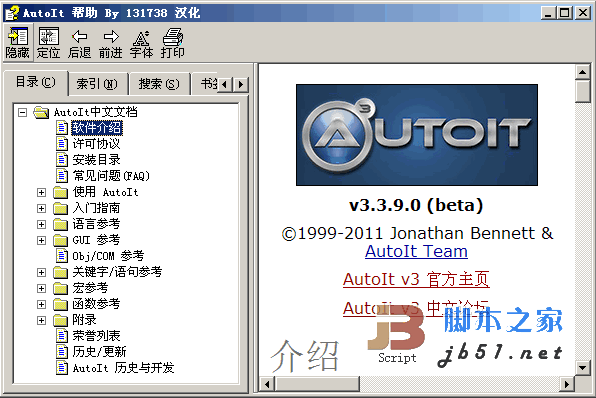Select the 软件介绍 tree entry

[97, 128]
